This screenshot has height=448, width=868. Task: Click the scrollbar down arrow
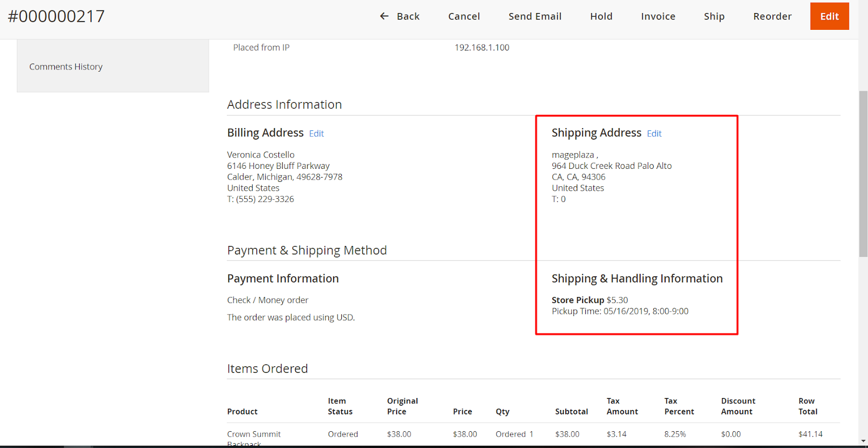coord(863,441)
